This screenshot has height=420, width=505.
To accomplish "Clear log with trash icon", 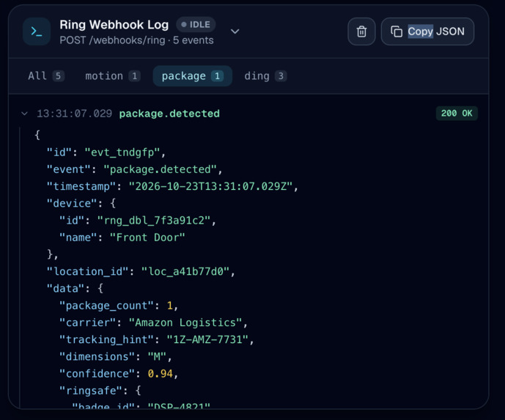I will tap(361, 32).
